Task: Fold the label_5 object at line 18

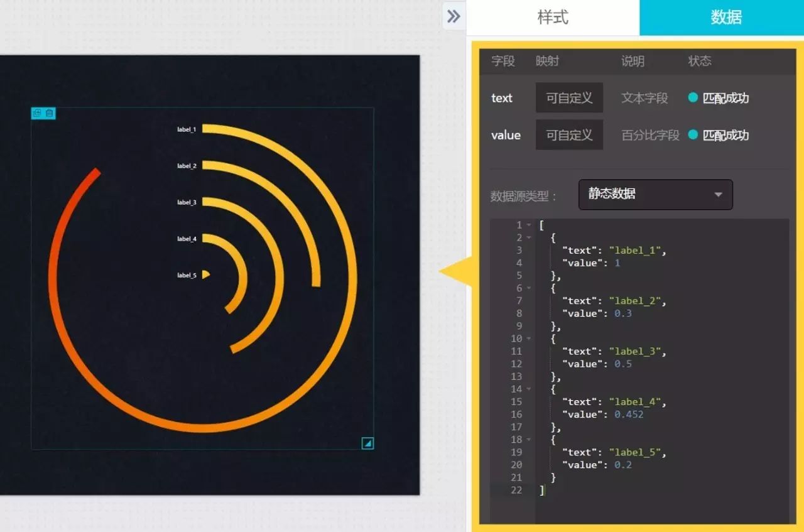Action: pos(529,439)
